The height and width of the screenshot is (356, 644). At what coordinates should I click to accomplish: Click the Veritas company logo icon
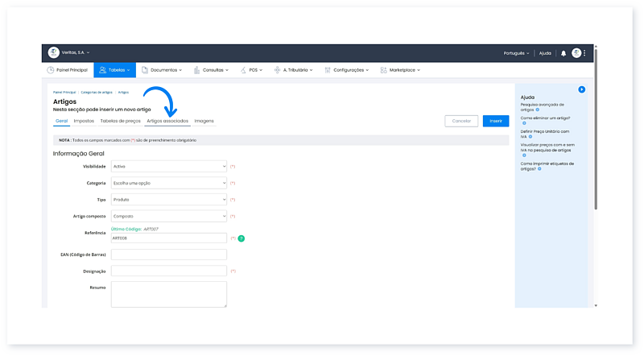[54, 52]
